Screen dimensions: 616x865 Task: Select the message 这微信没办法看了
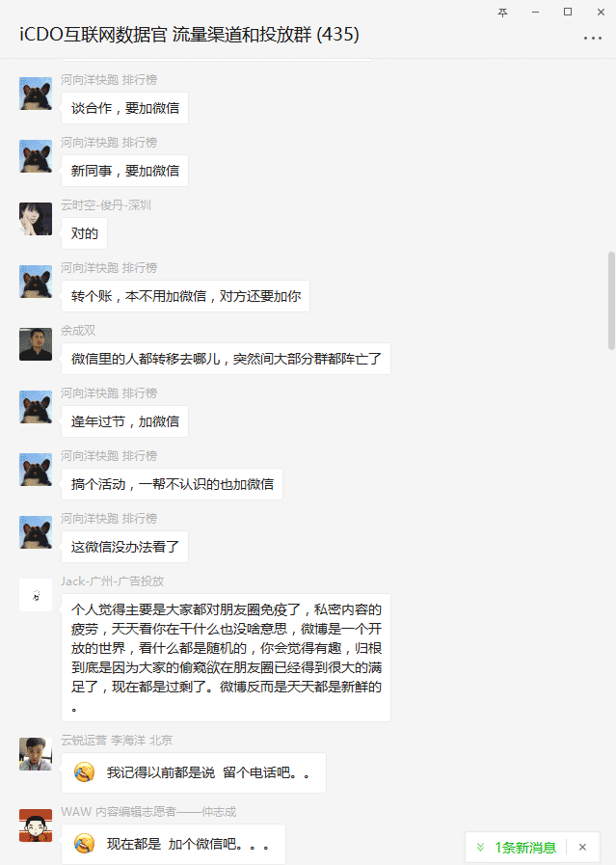tap(124, 547)
